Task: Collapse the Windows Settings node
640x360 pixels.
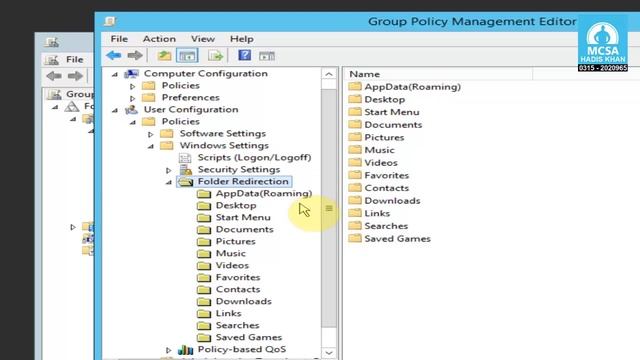Action: pyautogui.click(x=151, y=146)
